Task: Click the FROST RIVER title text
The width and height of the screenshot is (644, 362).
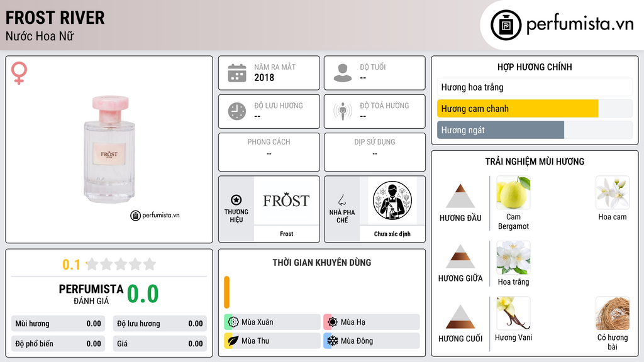Action: 55,18
